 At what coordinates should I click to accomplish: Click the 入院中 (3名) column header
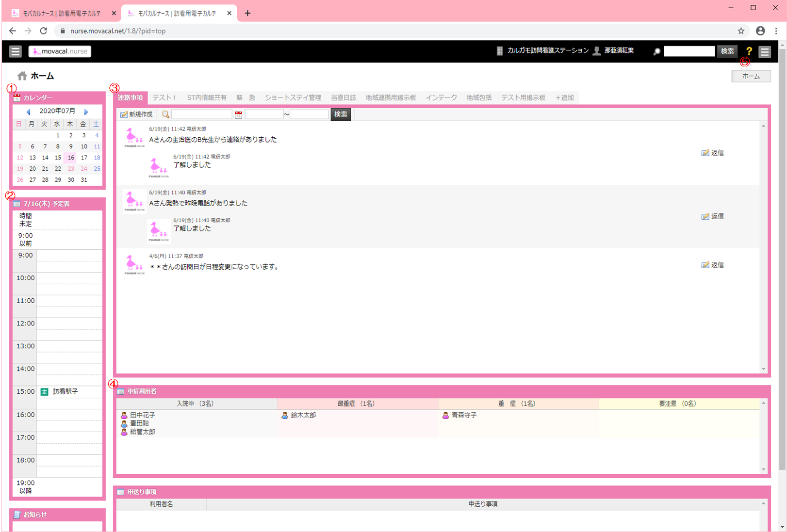point(197,404)
